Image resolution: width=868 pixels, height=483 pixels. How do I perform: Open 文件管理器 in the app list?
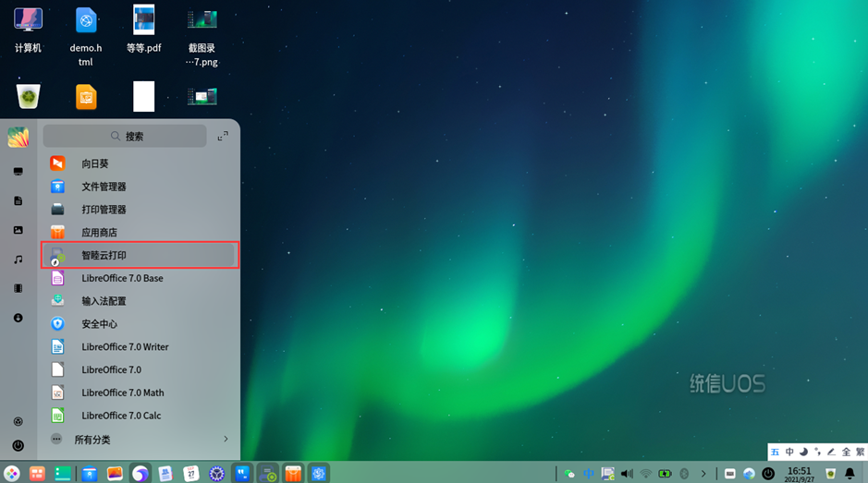tap(140, 187)
